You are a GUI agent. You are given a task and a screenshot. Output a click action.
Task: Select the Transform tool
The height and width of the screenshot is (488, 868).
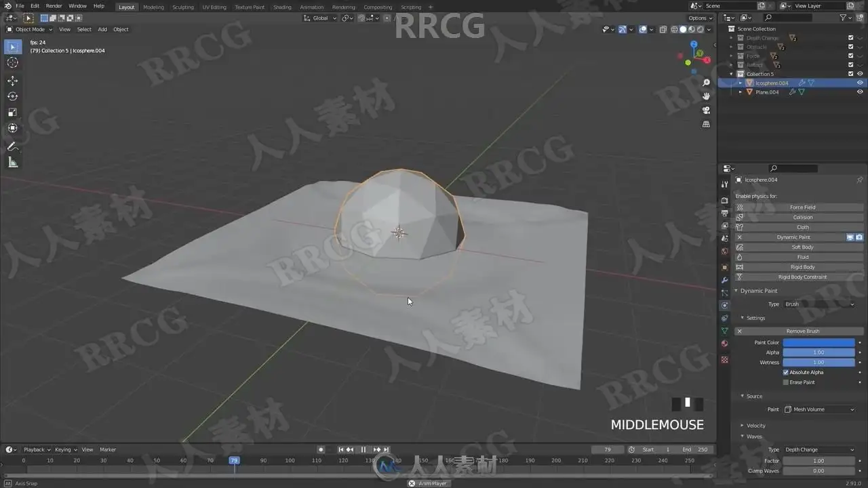12,128
